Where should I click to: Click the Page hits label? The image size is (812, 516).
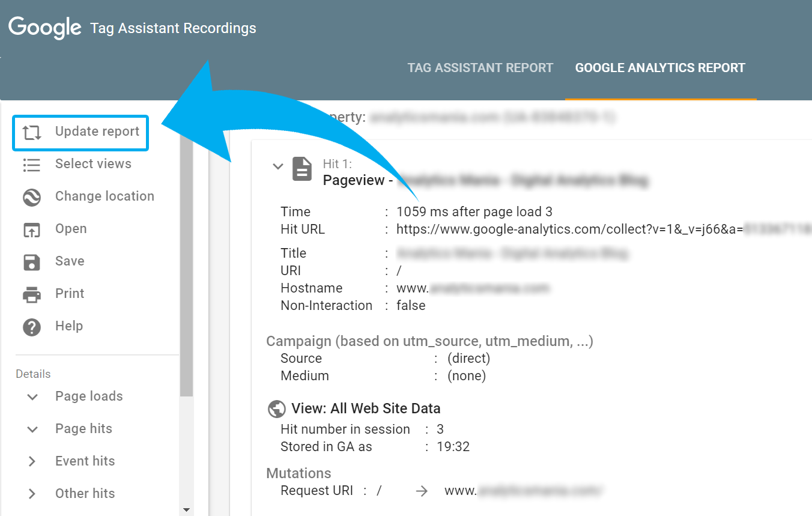83,429
